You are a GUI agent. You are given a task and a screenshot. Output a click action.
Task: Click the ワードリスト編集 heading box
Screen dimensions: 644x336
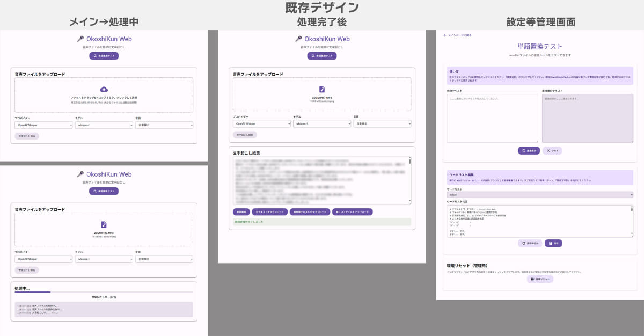(x=540, y=177)
